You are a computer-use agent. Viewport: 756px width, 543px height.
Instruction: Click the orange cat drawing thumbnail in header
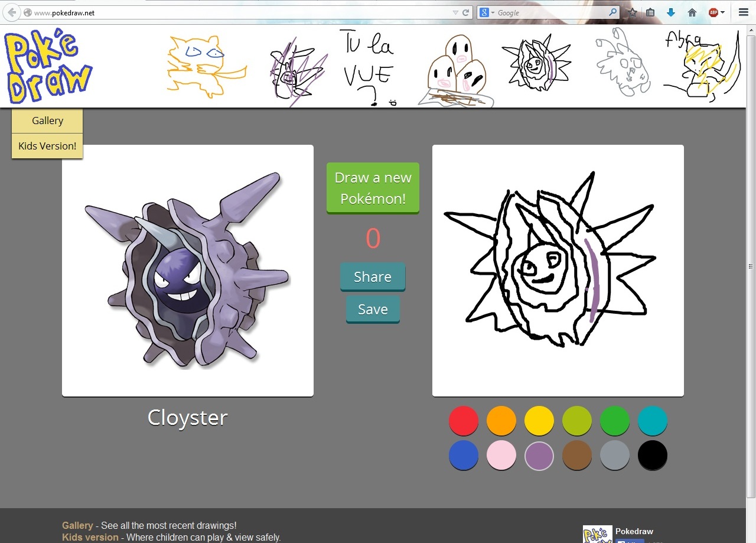[204, 66]
